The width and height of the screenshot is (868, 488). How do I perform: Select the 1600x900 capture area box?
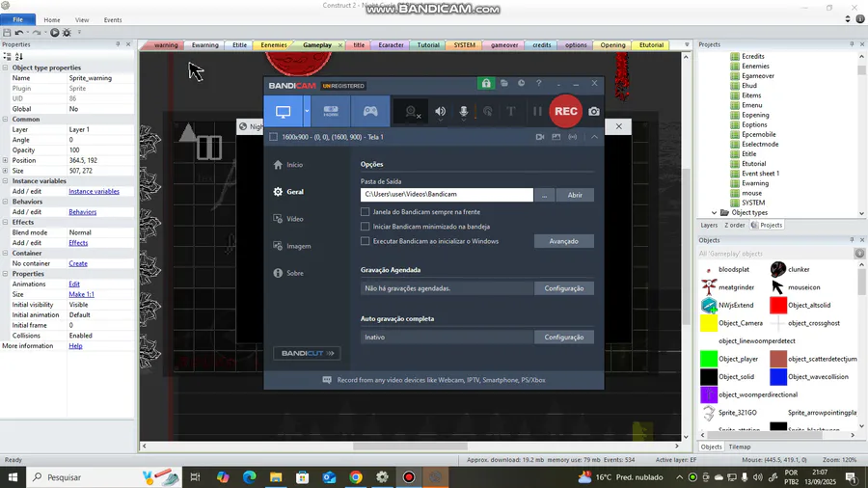click(x=274, y=137)
